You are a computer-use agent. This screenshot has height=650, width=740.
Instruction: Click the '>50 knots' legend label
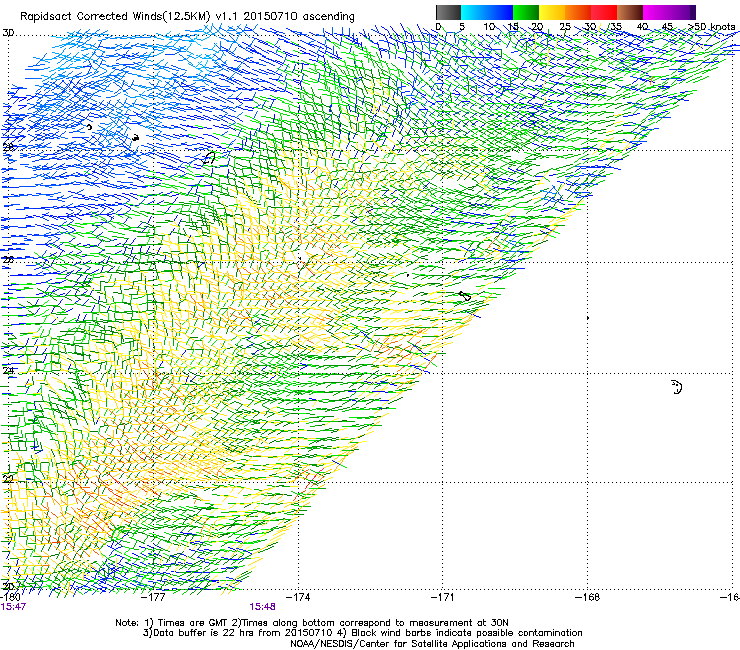click(712, 27)
